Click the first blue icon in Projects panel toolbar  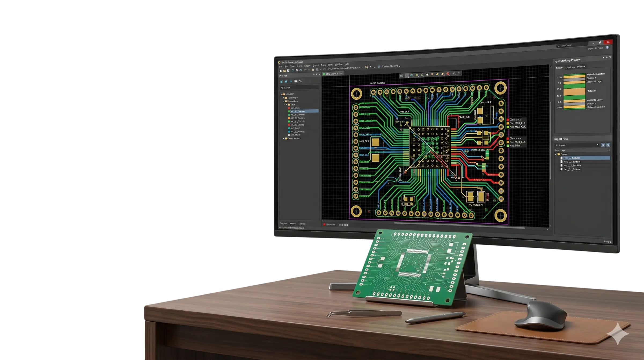[x=281, y=81]
